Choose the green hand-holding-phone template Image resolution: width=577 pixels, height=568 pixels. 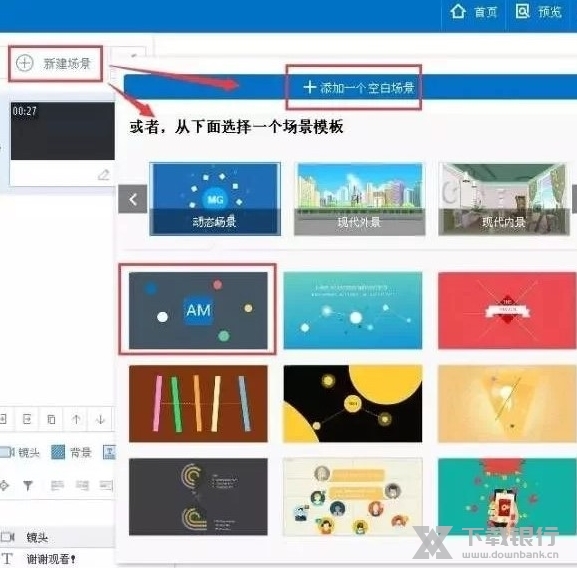coord(507,497)
